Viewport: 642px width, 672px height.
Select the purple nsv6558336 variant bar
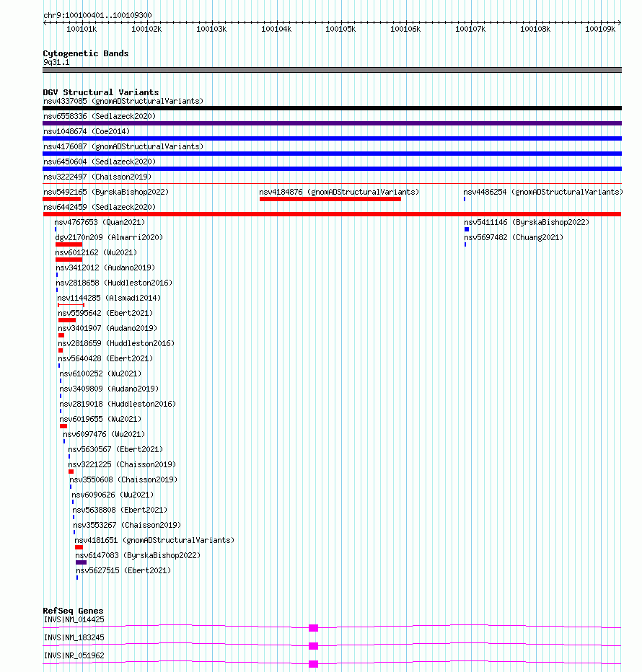pos(332,123)
